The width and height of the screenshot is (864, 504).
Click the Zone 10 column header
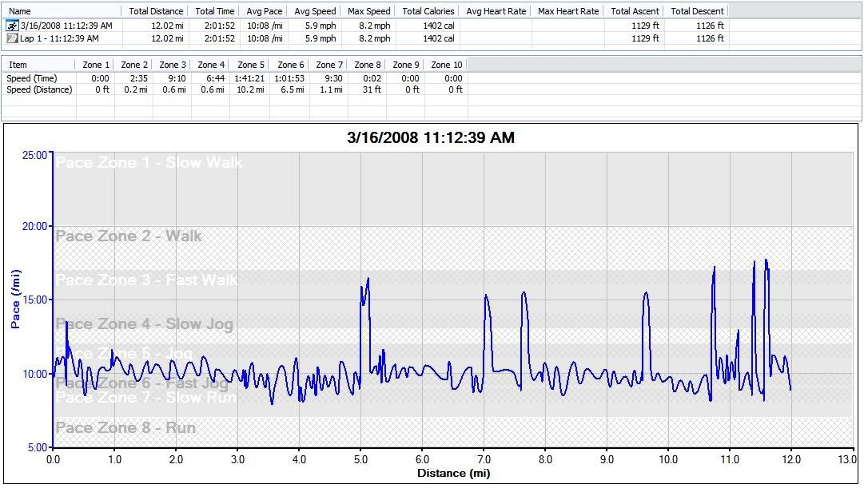[446, 65]
